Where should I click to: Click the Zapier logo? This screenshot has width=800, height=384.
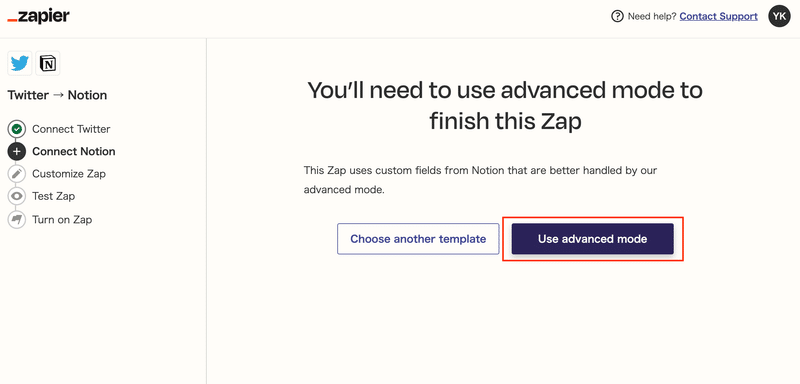pyautogui.click(x=38, y=16)
